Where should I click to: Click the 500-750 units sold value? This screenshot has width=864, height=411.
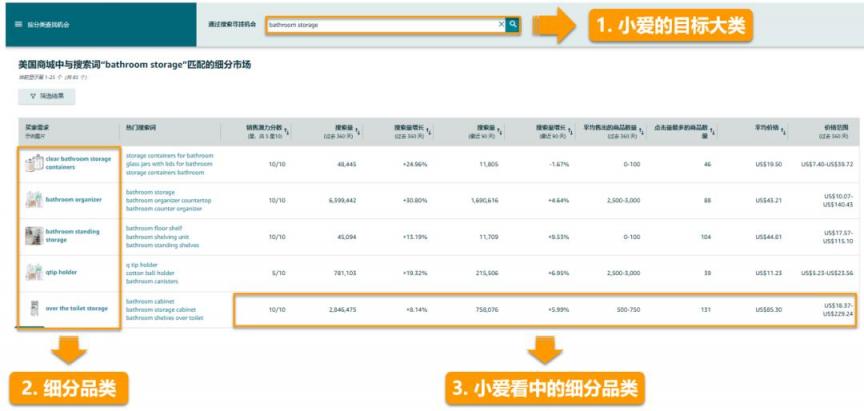(629, 310)
